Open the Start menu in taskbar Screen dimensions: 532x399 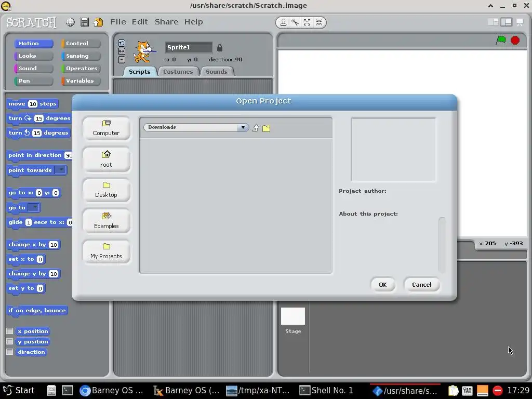[x=19, y=391]
